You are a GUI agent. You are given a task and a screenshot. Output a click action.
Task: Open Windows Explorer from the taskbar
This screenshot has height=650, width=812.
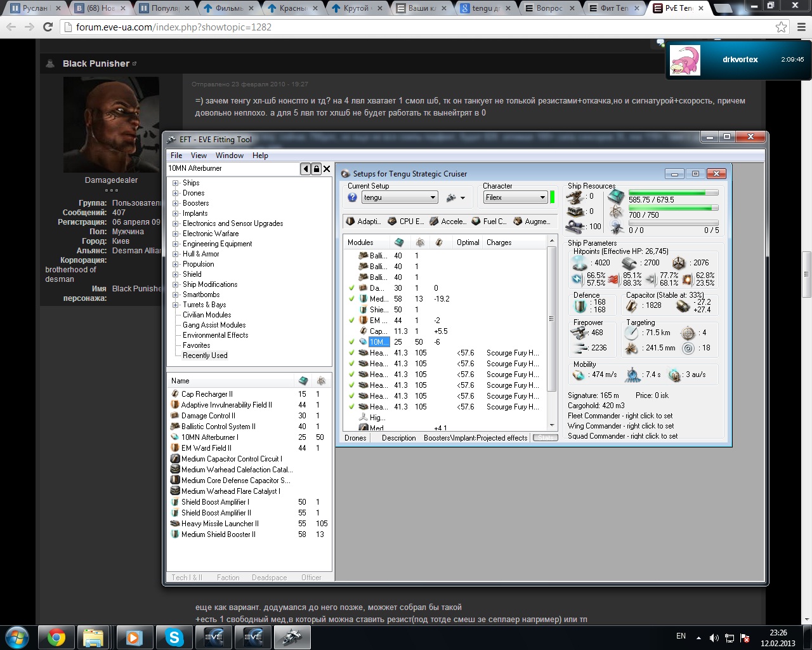click(x=94, y=637)
